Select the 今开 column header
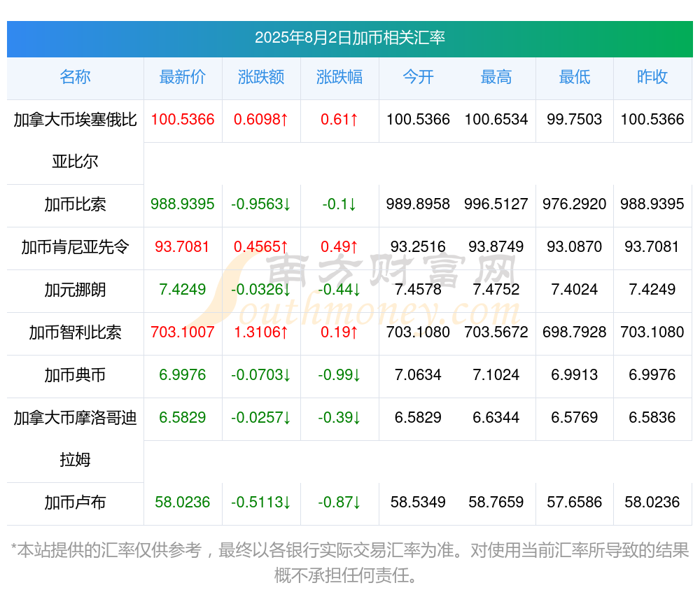The image size is (700, 597). click(x=418, y=77)
